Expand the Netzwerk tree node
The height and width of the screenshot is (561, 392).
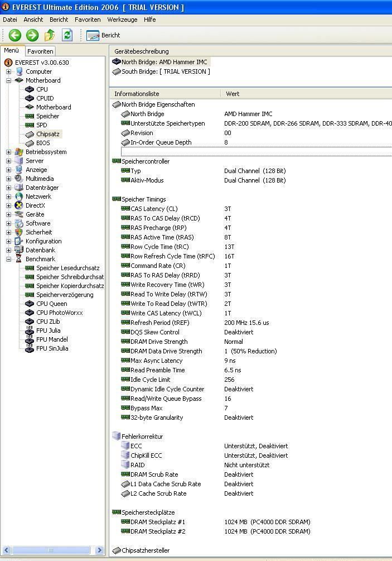pyautogui.click(x=8, y=197)
